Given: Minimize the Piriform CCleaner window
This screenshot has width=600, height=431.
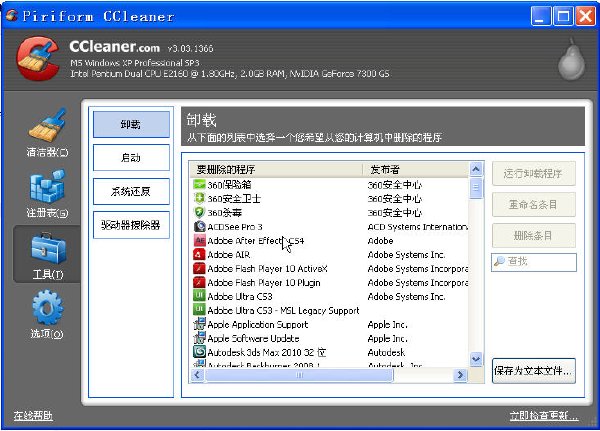Looking at the screenshot, I should point(541,16).
